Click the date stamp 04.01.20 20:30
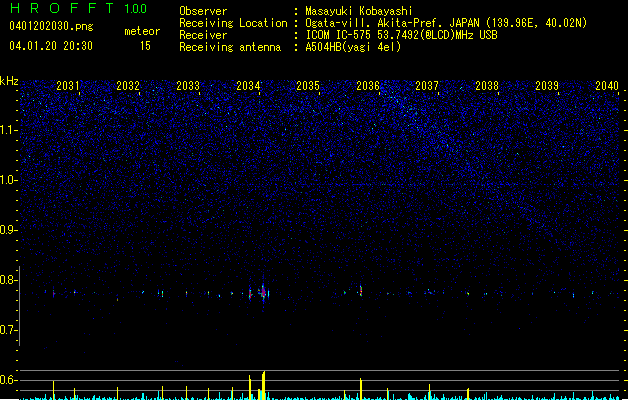This screenshot has height=400, width=629. click(x=51, y=46)
